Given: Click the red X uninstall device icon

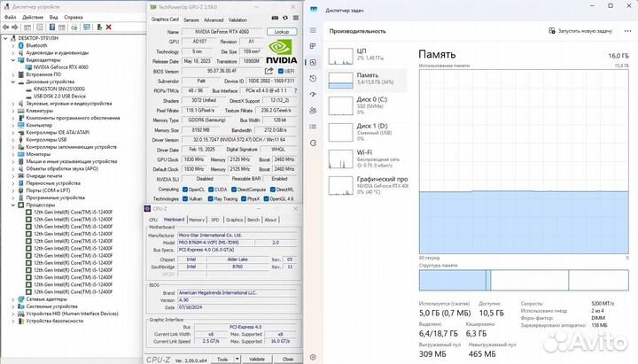Looking at the screenshot, I should (x=109, y=27).
